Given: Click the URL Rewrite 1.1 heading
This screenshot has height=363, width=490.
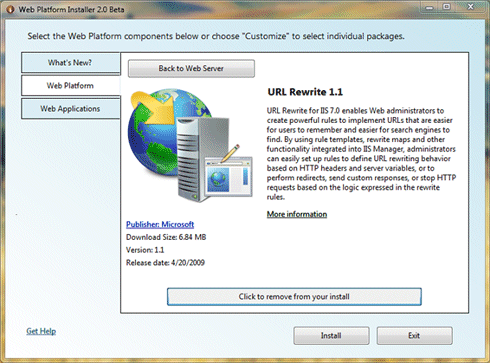Looking at the screenshot, I should (305, 92).
